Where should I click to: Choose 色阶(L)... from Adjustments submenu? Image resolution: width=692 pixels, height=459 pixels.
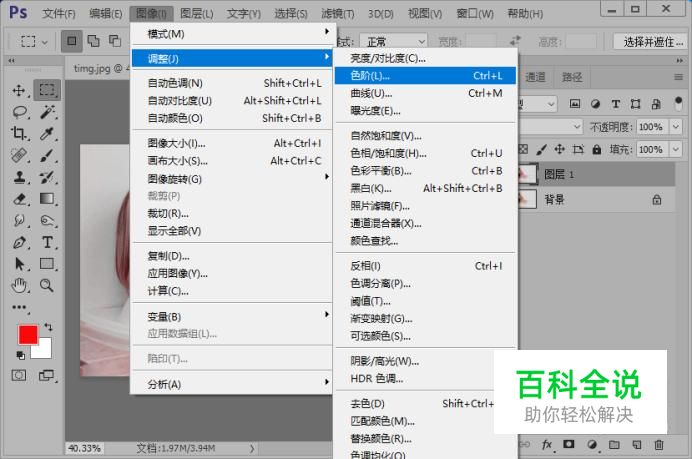point(425,75)
